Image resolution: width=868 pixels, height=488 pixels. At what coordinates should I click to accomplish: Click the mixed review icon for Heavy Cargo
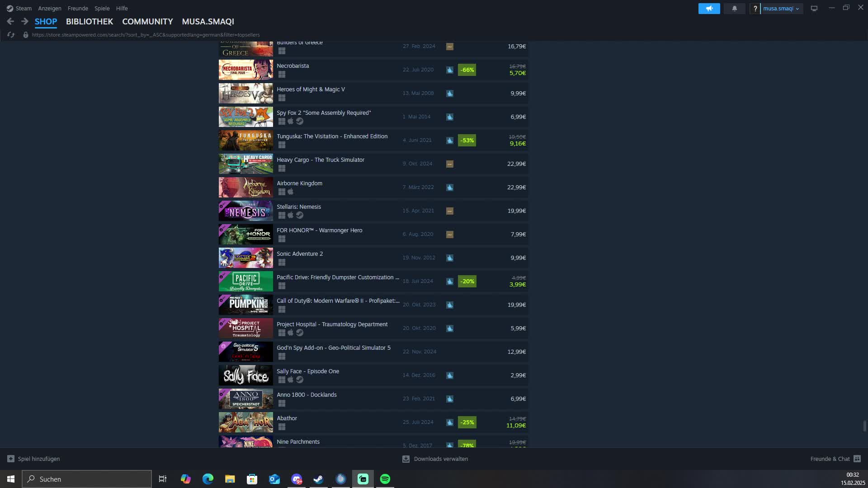[x=450, y=164]
